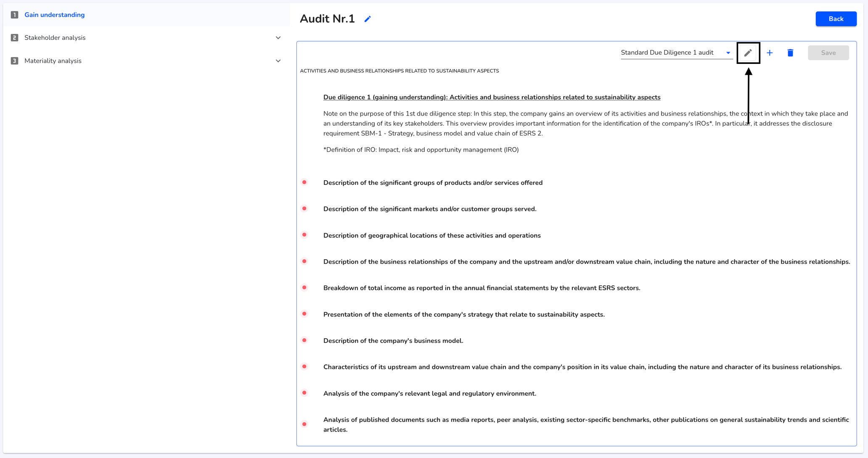Screen dimensions: 868x458
Task: Open 'Analysis of the company's relevant legal' item
Action: pos(430,394)
